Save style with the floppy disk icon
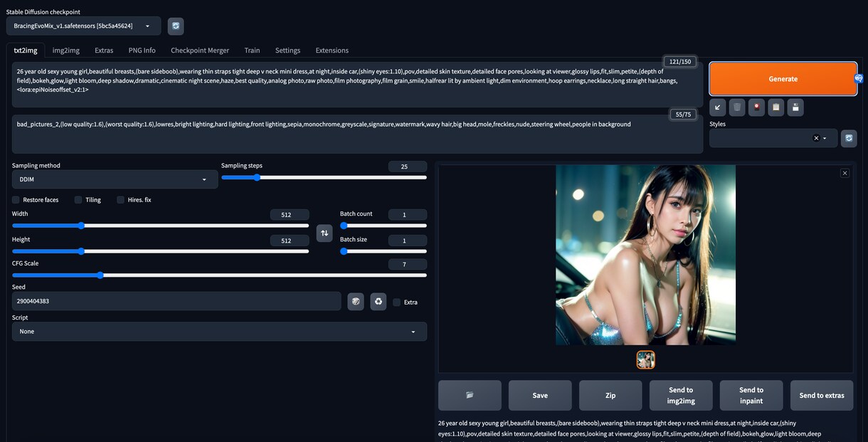 click(x=795, y=107)
